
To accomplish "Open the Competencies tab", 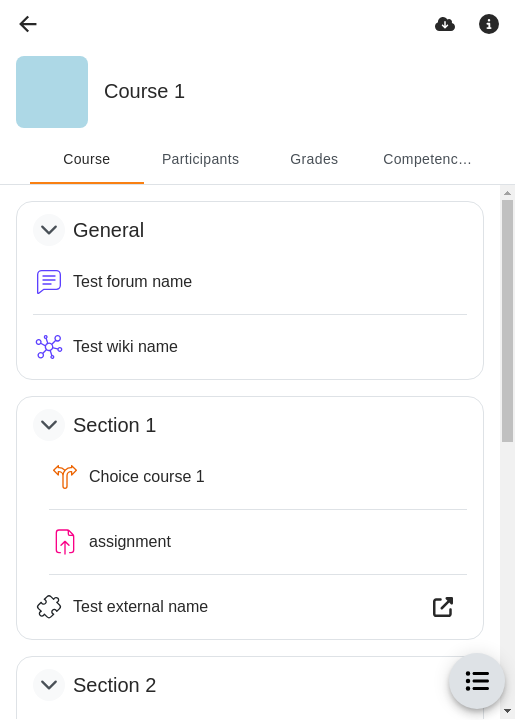I will pyautogui.click(x=427, y=159).
